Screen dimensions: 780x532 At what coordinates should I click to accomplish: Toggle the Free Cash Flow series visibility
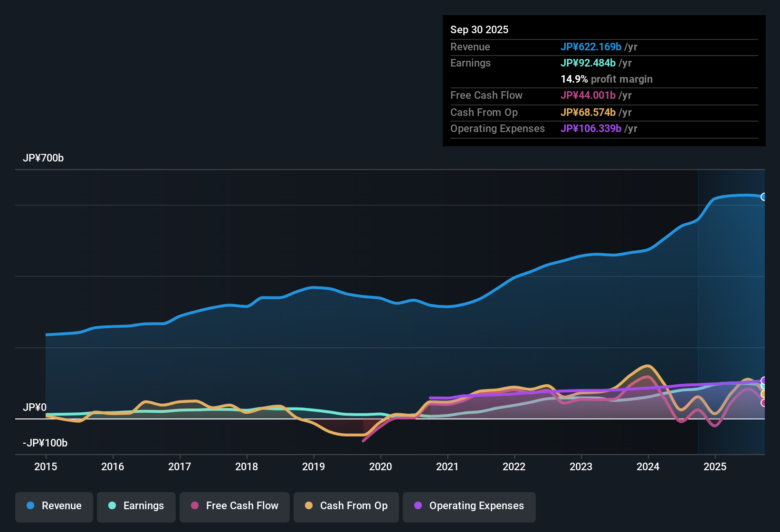coord(234,506)
